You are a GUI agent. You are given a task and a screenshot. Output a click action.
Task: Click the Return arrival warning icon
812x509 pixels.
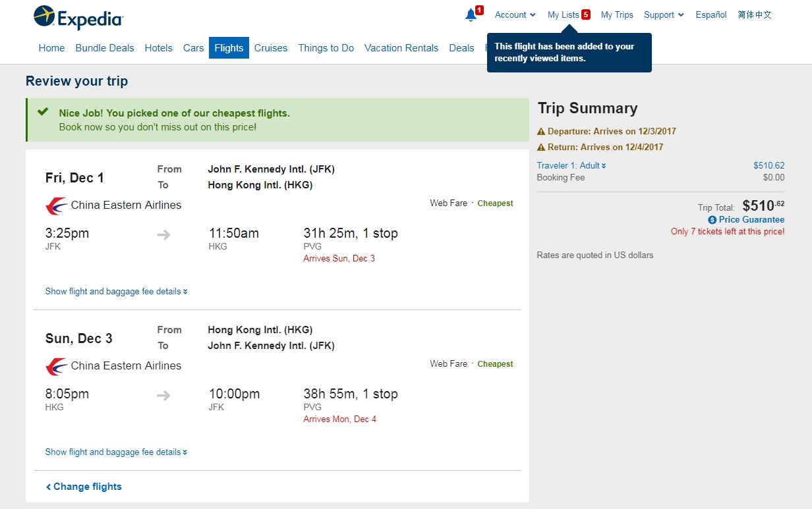541,147
